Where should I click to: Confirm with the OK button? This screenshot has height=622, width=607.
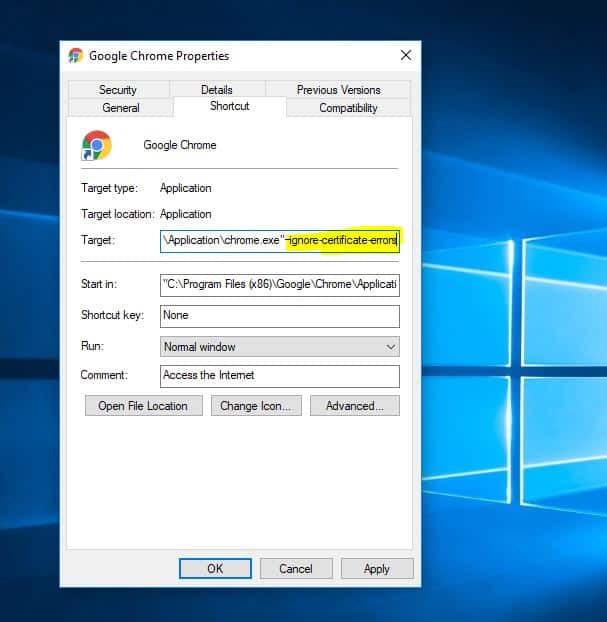tap(215, 568)
